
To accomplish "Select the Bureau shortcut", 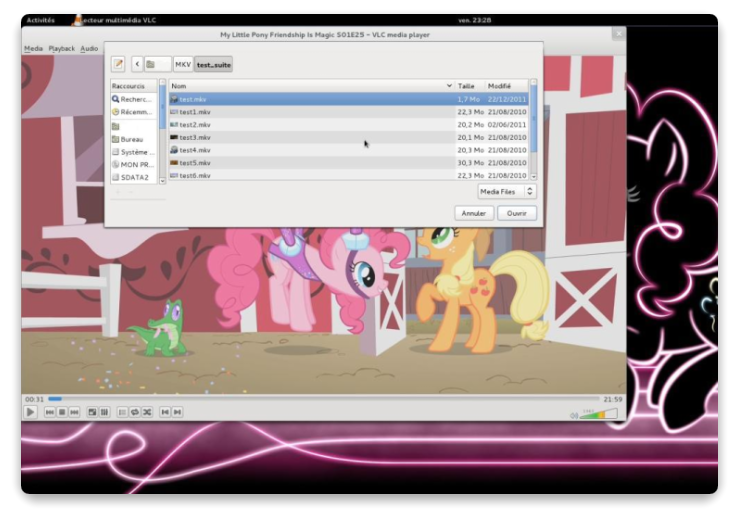I will 134,140.
